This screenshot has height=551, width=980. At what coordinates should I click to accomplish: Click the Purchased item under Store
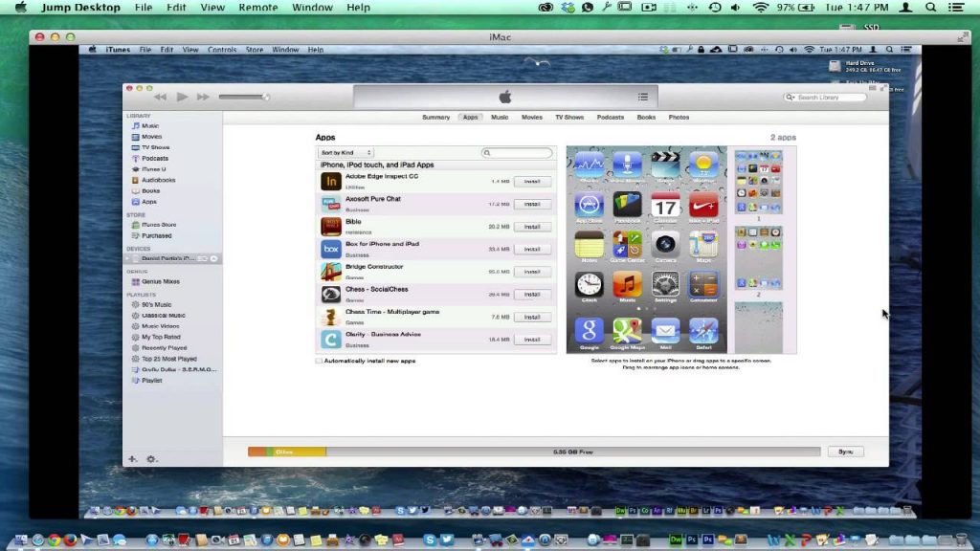point(156,235)
